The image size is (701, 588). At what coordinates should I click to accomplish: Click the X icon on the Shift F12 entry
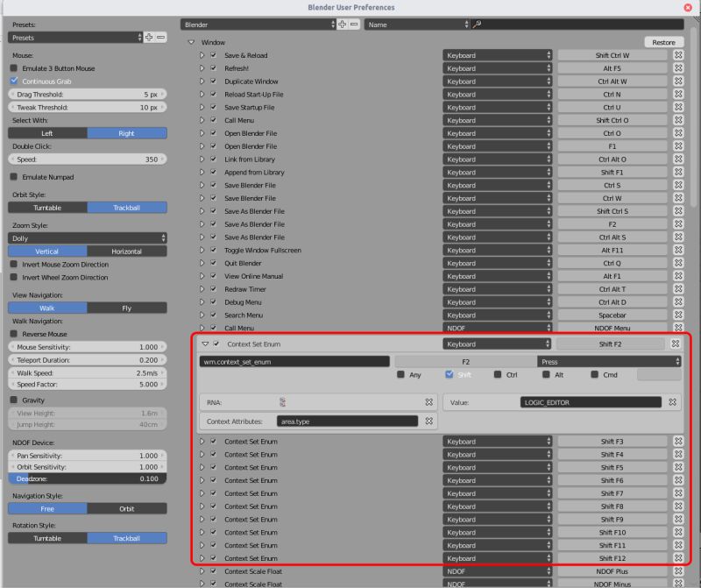coord(678,558)
